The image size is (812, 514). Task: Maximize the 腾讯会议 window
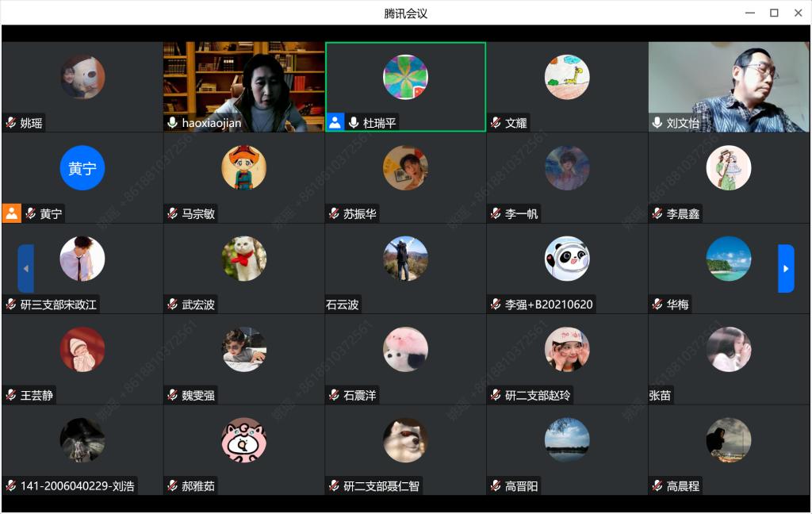pyautogui.click(x=774, y=13)
